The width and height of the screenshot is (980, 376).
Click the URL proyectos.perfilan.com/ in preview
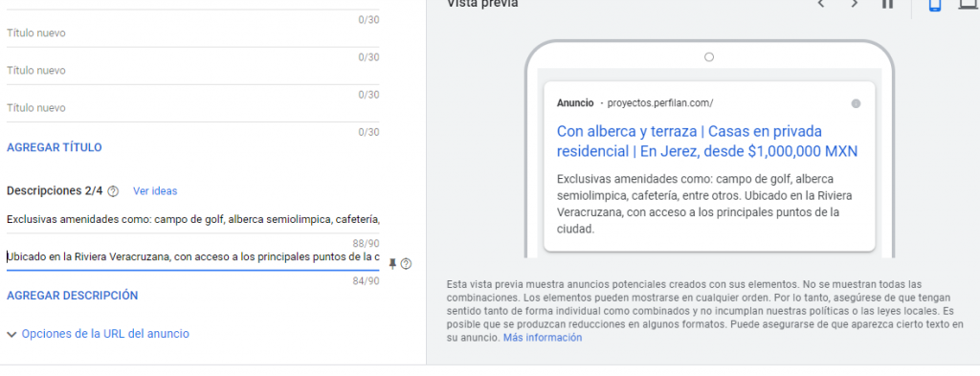660,103
